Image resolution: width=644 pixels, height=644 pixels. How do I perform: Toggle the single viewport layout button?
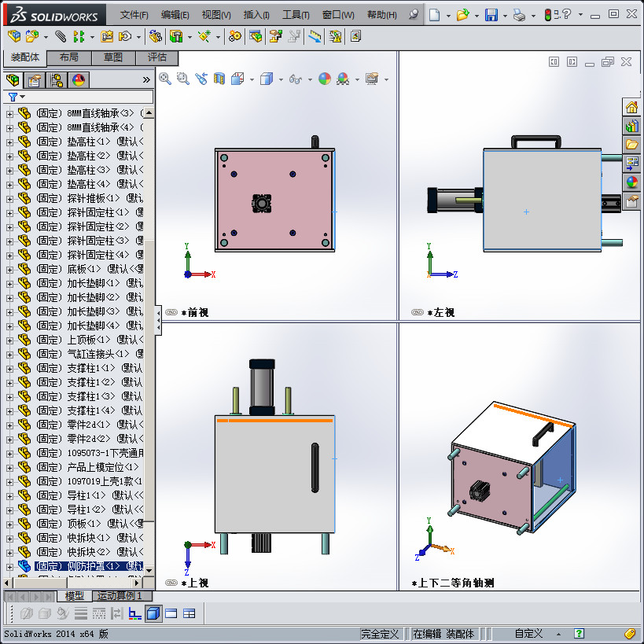[171, 613]
